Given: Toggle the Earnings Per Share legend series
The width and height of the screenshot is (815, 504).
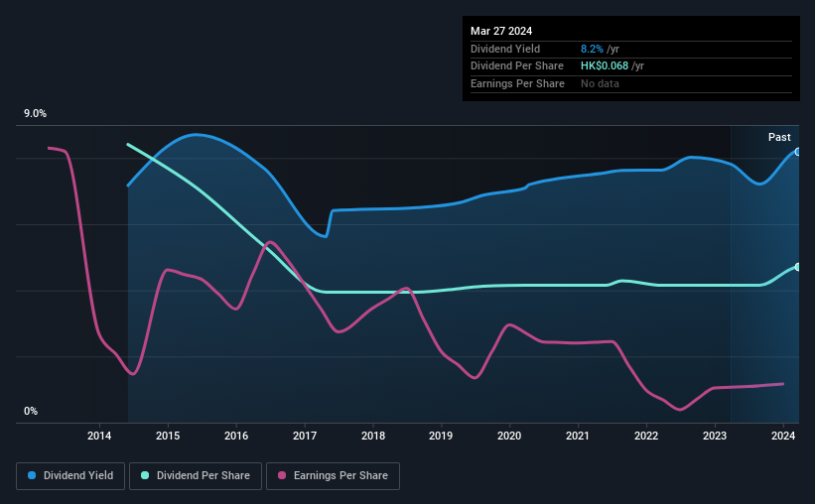Looking at the screenshot, I should tap(333, 476).
